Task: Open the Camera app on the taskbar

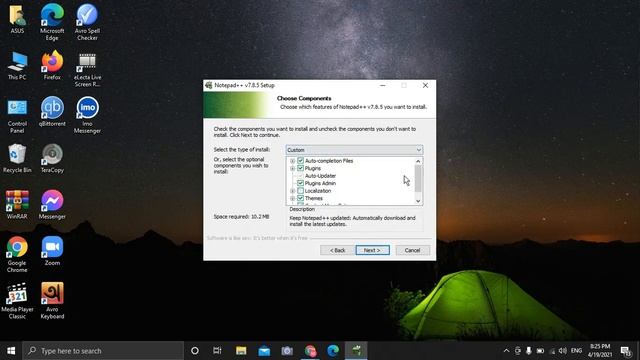Action: 287,351
